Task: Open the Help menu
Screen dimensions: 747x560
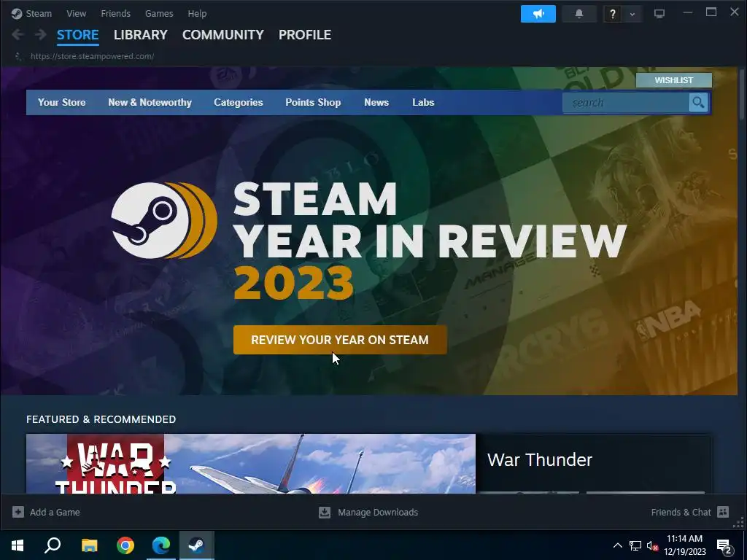Action: tap(197, 13)
